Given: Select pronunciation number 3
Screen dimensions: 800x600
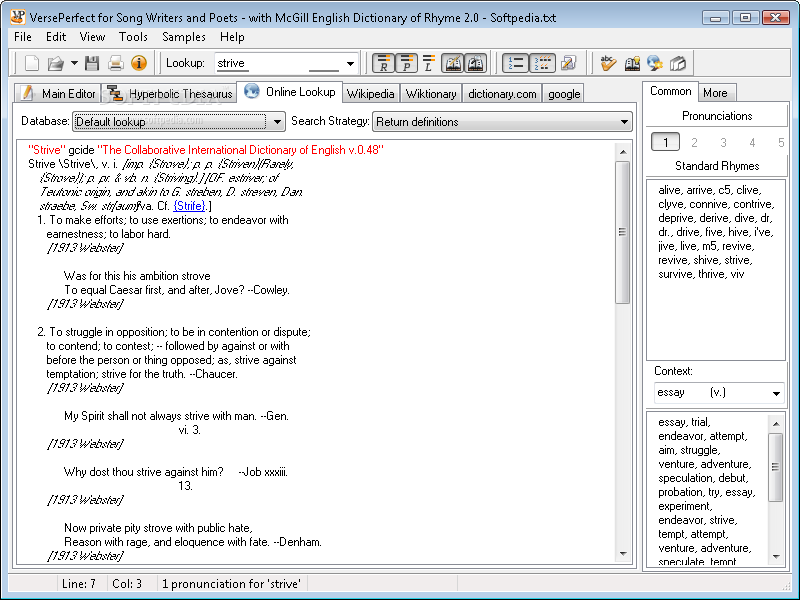Looking at the screenshot, I should tap(723, 142).
